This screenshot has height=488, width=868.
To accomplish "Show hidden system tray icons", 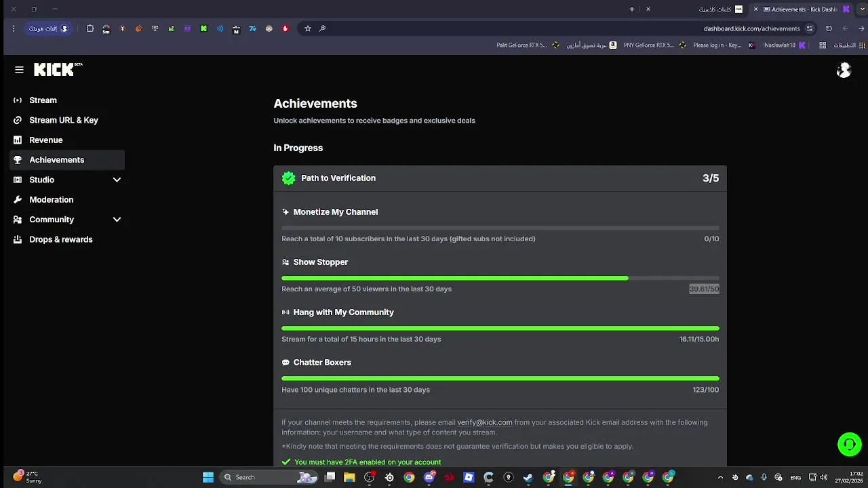I will coord(720,477).
